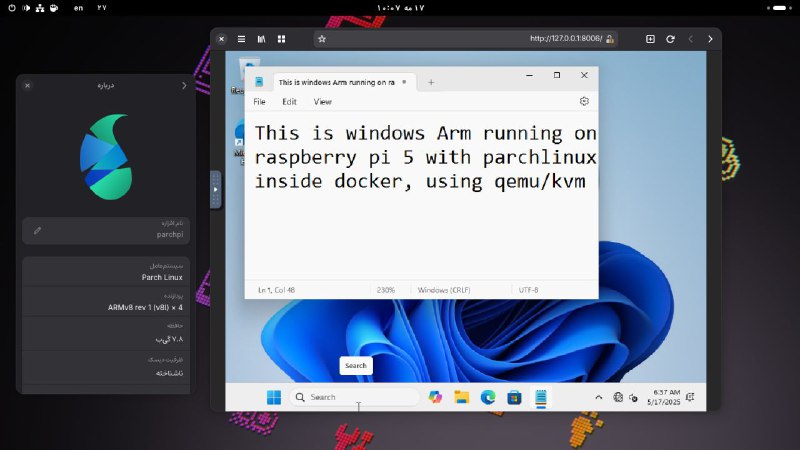Open the Notepad Edit menu

point(289,102)
